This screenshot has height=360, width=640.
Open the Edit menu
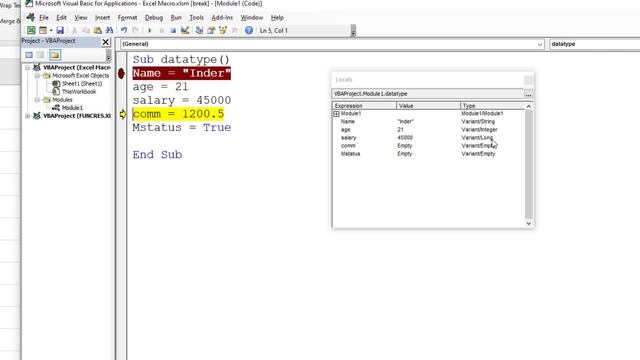coord(61,18)
